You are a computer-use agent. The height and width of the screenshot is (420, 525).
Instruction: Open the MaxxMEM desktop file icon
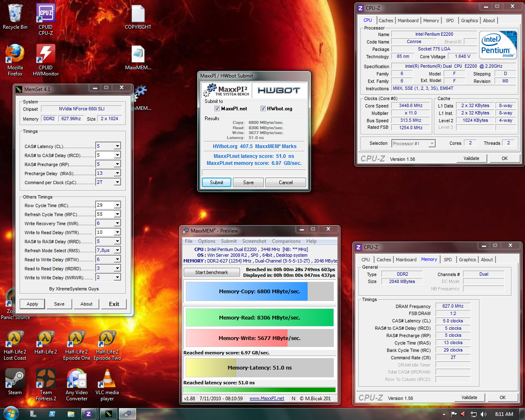(138, 57)
